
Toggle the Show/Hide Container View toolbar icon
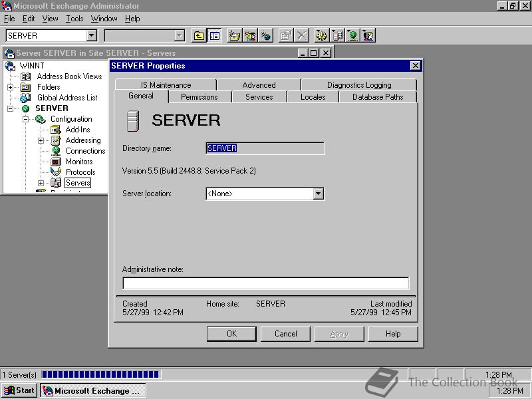click(214, 35)
